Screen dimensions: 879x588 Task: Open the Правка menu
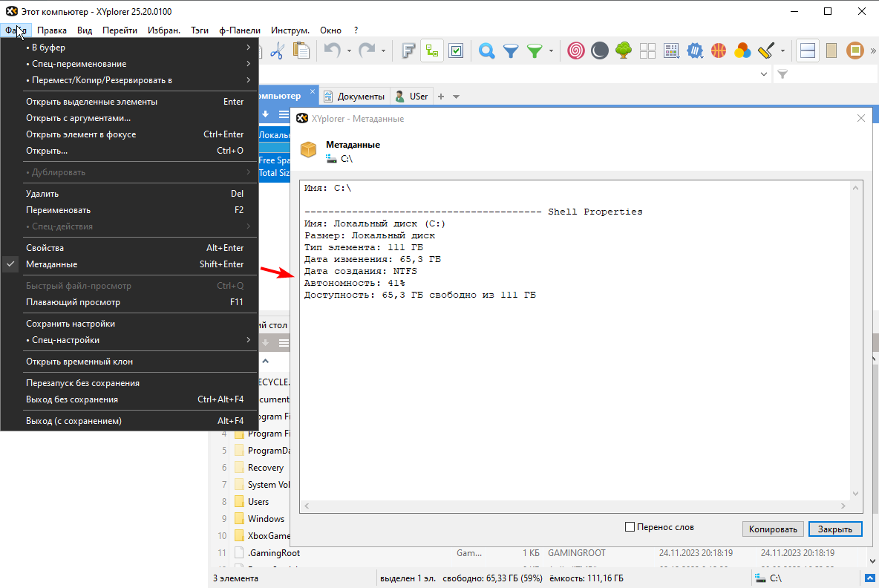51,30
